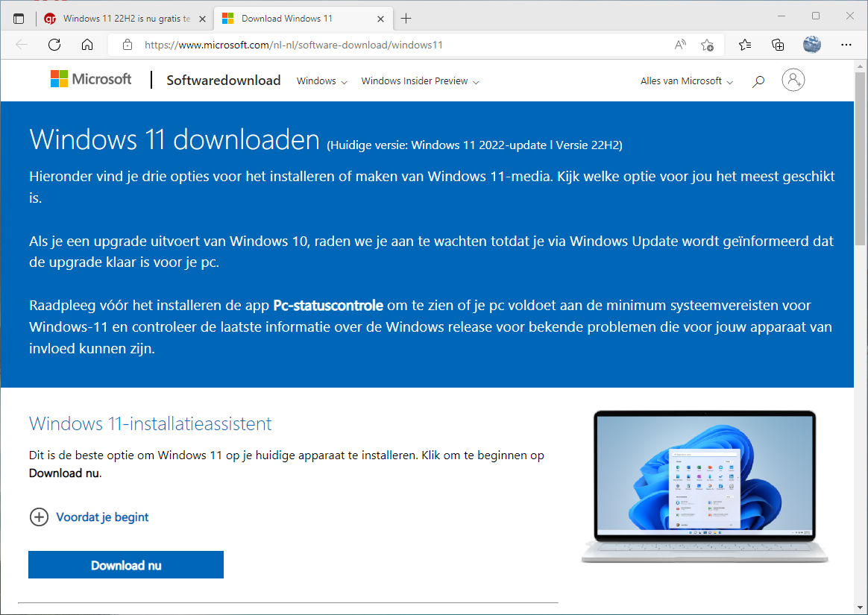This screenshot has width=868, height=615.
Task: Switch to the Windows 11 22H2 tab
Action: 119,18
